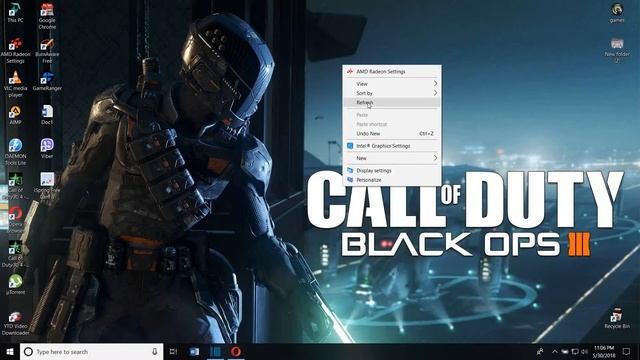
Task: Click the Task View taskbar icon
Action: click(x=173, y=351)
